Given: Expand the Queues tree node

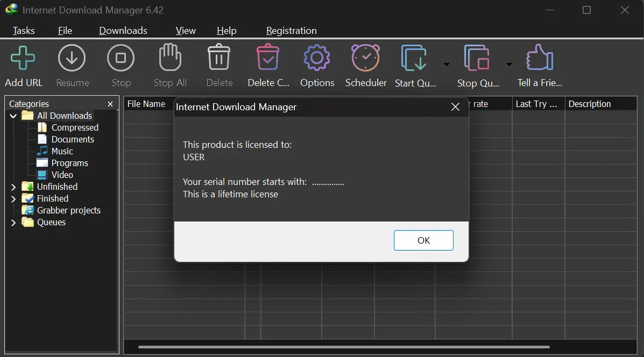Looking at the screenshot, I should click(13, 223).
